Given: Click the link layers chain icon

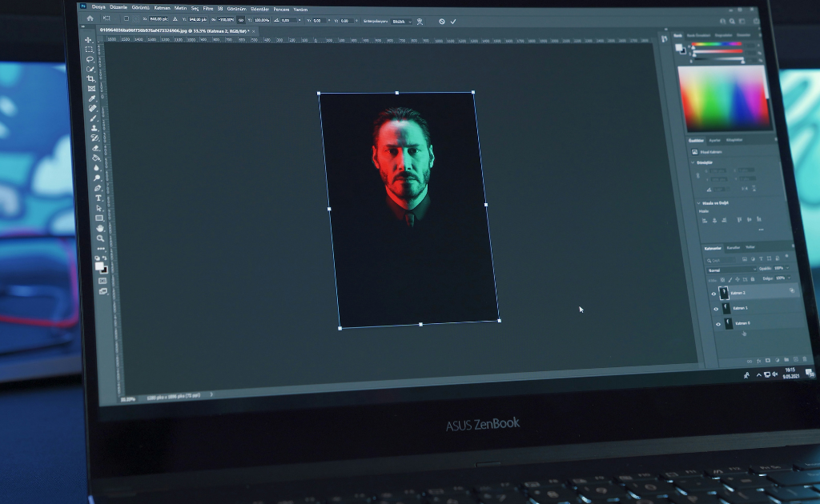Looking at the screenshot, I should 750,361.
